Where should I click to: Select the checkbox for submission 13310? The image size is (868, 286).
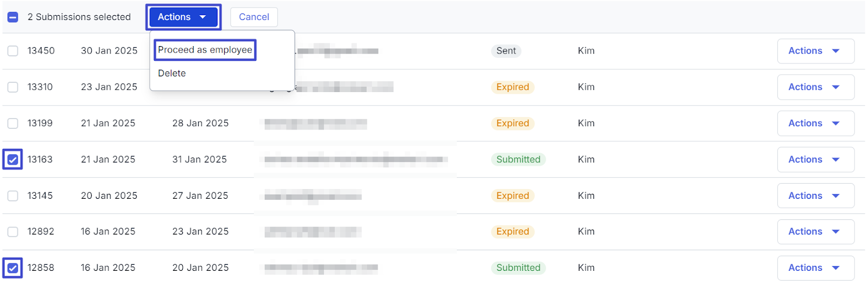pyautogui.click(x=13, y=87)
